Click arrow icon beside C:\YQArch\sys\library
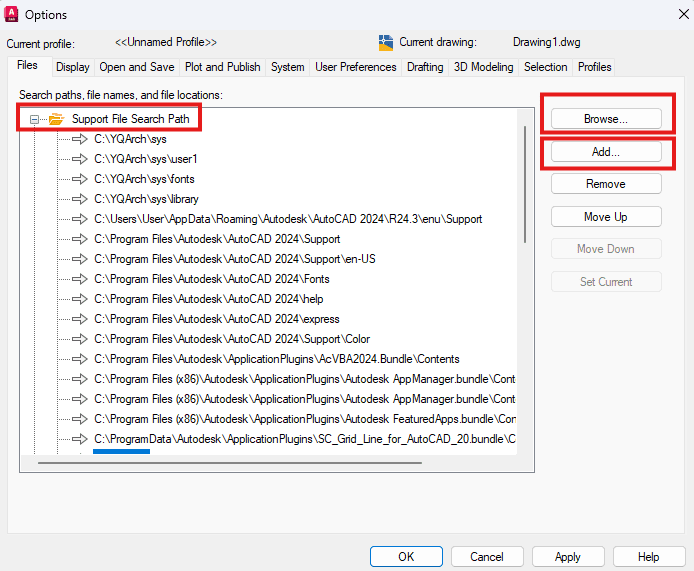This screenshot has width=694, height=571. tap(80, 199)
